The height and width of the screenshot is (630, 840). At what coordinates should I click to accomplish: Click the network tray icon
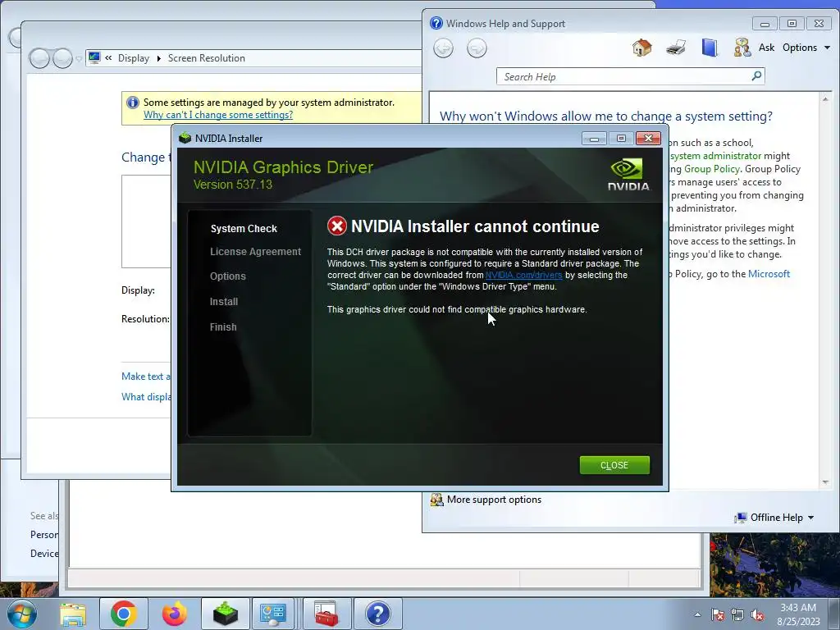coord(737,614)
